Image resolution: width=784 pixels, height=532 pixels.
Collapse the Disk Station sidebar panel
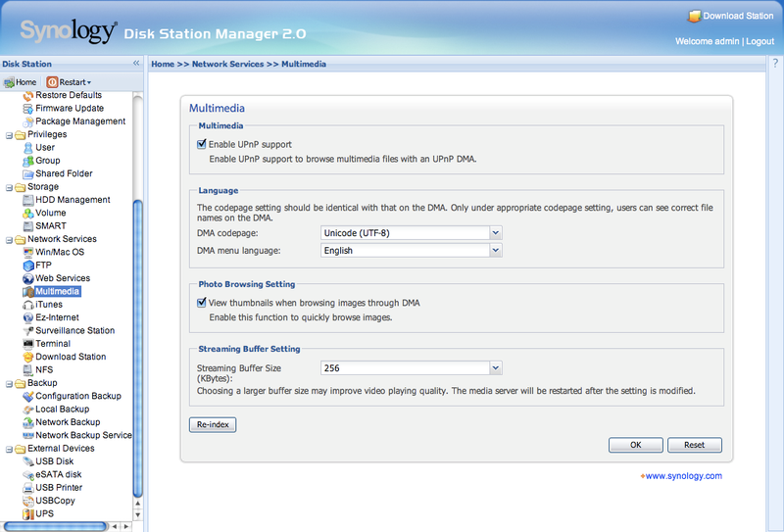[x=136, y=63]
